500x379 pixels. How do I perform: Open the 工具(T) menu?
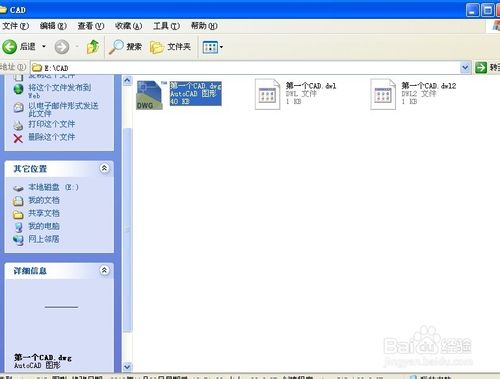tap(166, 26)
